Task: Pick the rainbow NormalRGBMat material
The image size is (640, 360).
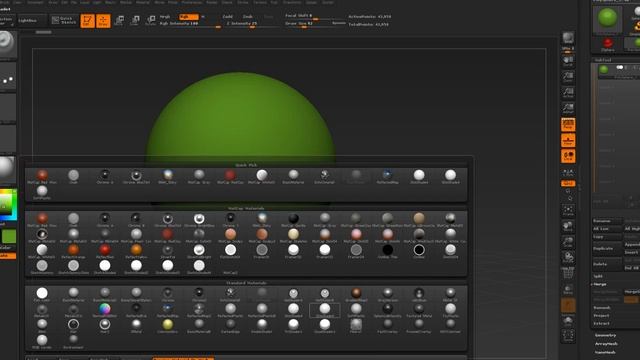Action: tap(104, 311)
